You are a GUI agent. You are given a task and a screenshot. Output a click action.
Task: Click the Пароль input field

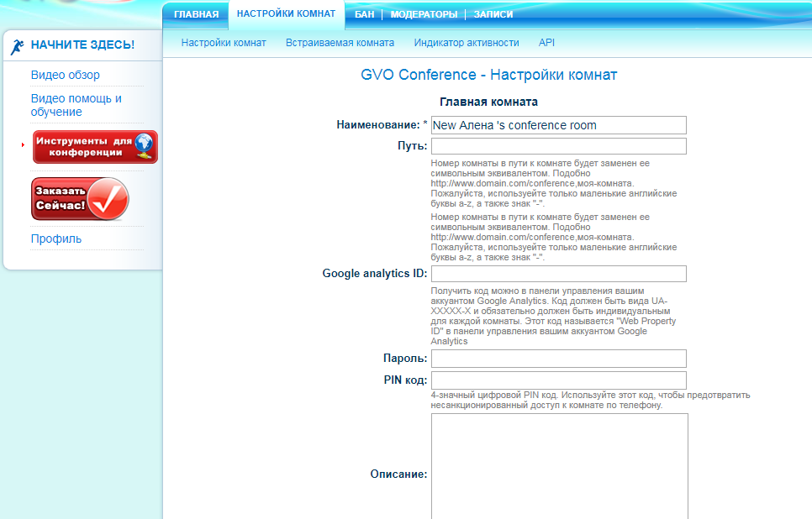[559, 359]
